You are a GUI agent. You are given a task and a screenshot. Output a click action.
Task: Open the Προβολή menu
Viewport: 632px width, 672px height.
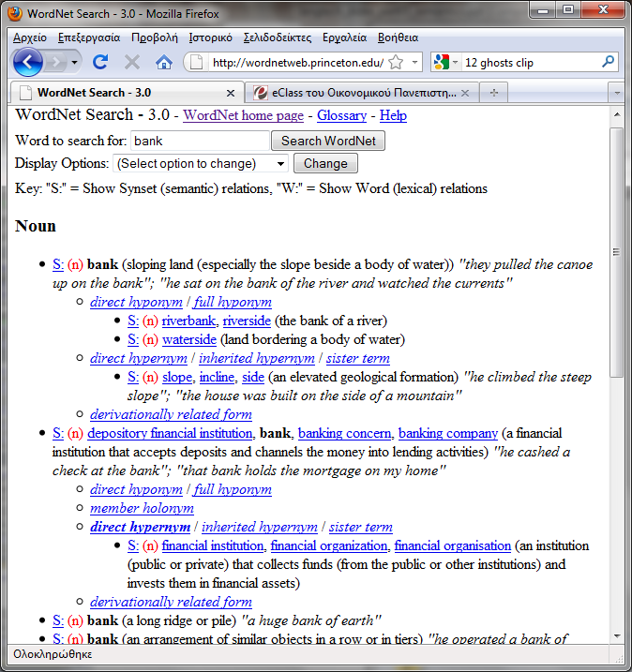coord(155,37)
